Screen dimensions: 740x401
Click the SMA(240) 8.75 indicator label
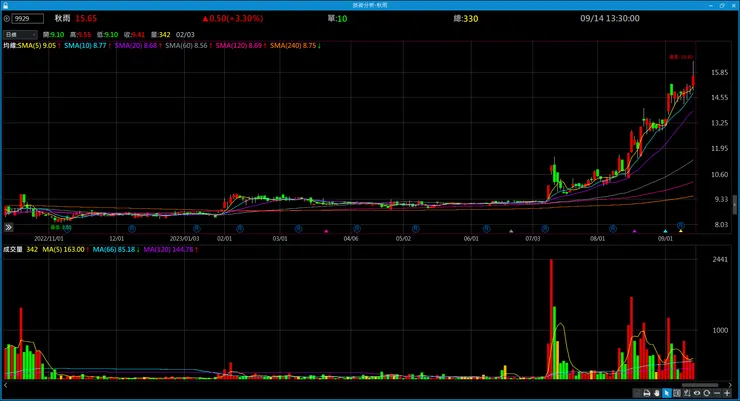(293, 46)
